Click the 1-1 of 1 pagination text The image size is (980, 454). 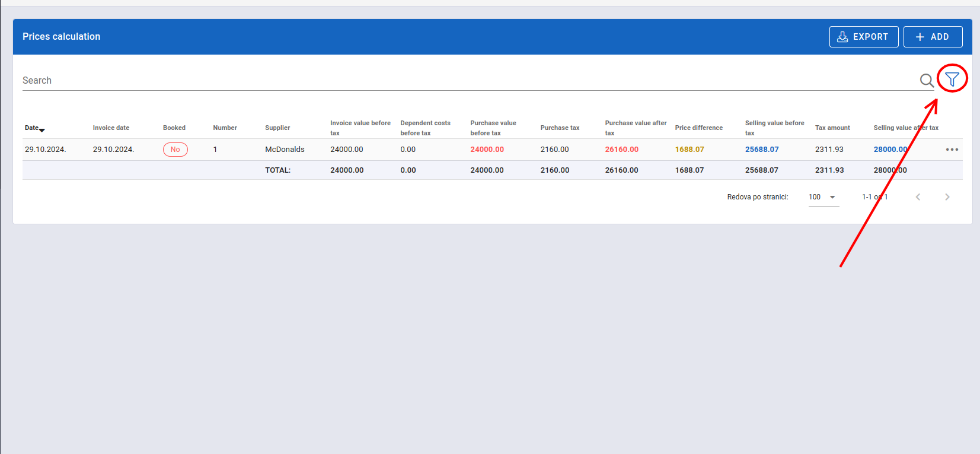pyautogui.click(x=874, y=197)
